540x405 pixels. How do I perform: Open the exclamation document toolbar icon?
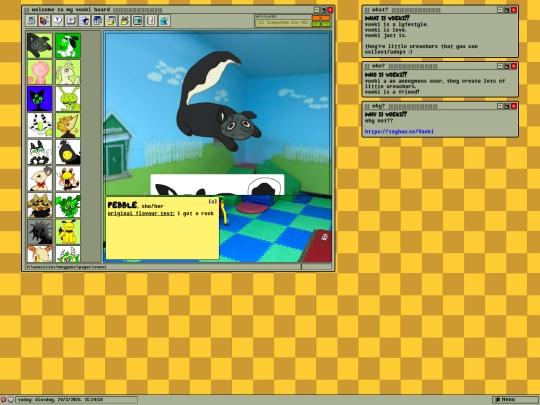[x=151, y=21]
